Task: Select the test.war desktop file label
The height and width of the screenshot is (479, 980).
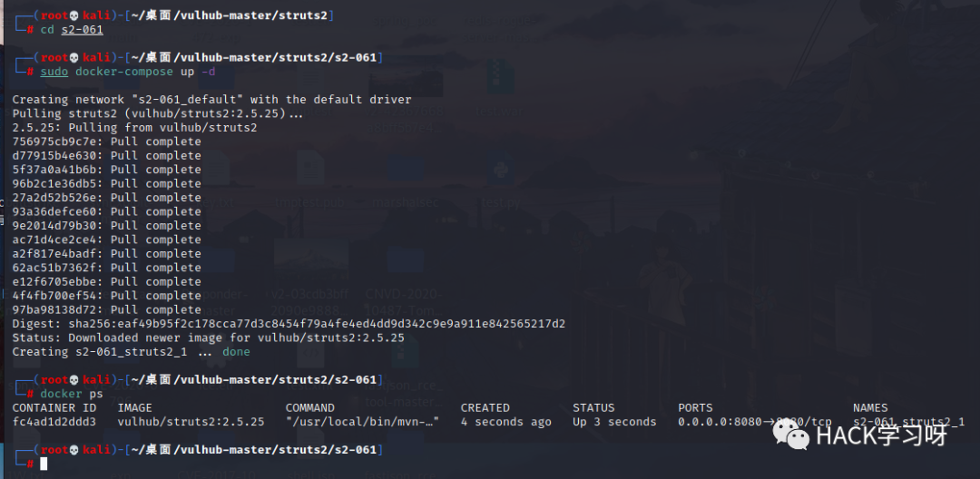Action: [x=500, y=112]
